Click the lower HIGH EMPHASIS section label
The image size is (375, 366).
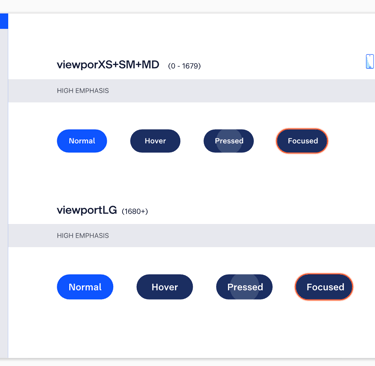tap(83, 236)
